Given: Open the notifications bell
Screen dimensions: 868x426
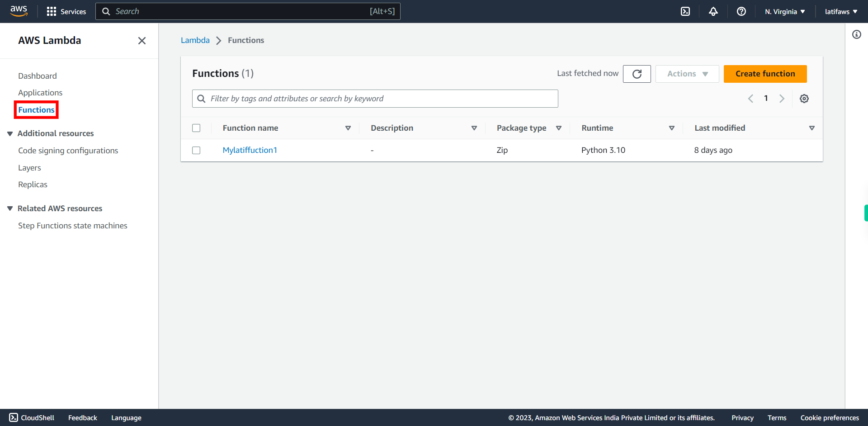Looking at the screenshot, I should (713, 11).
